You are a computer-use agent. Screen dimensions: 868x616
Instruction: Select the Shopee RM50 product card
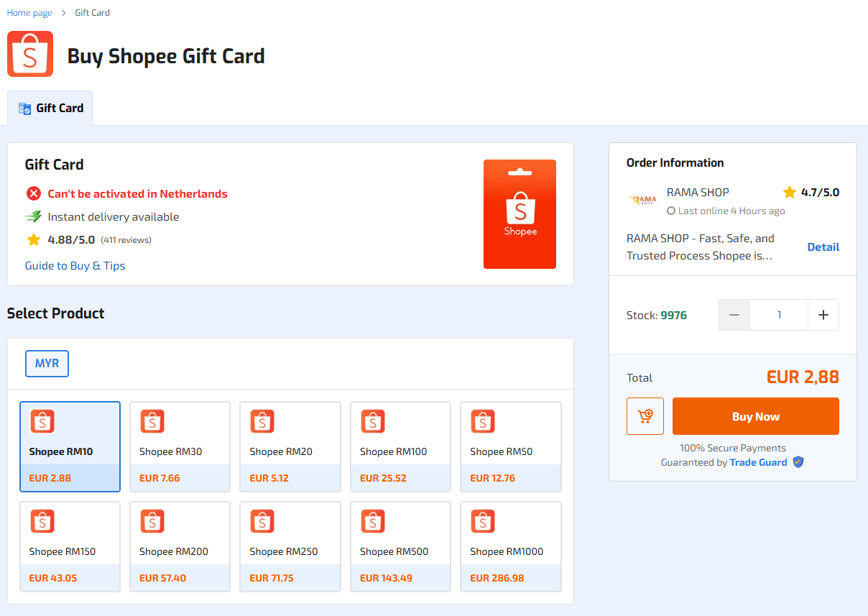[511, 446]
